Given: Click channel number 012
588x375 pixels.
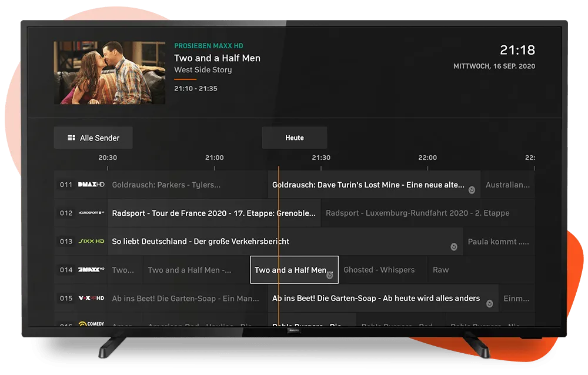Looking at the screenshot, I should (x=66, y=213).
